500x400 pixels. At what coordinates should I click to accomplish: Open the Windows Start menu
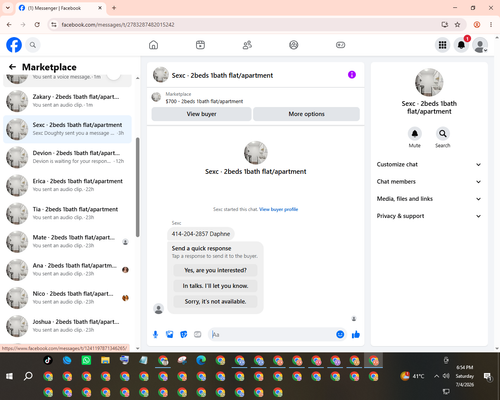coord(9,376)
